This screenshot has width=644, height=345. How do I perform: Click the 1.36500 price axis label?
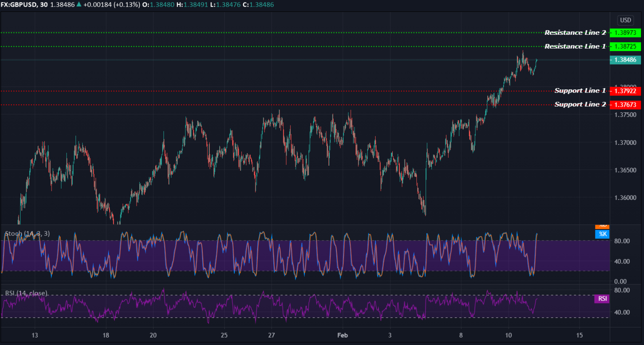coord(625,170)
